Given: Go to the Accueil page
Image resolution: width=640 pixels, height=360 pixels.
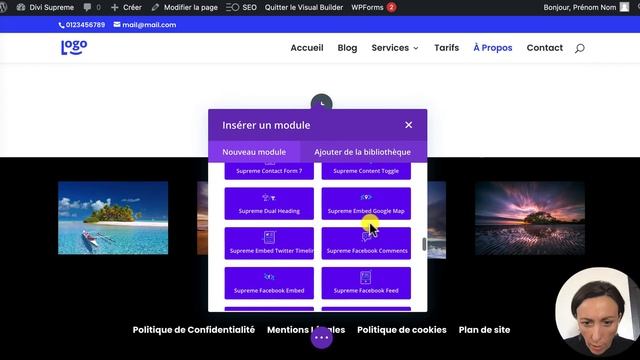Looking at the screenshot, I should tap(307, 48).
